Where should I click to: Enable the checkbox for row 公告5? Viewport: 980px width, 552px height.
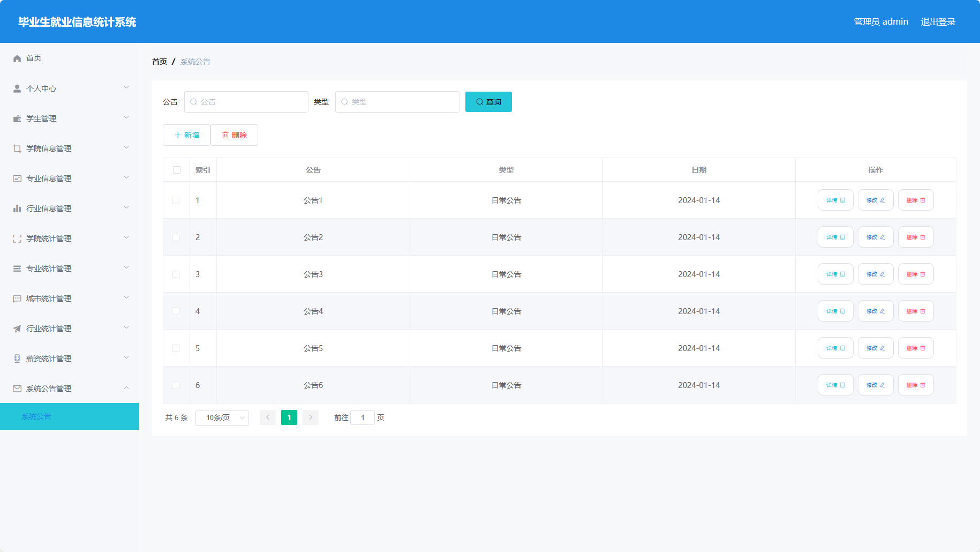[176, 348]
